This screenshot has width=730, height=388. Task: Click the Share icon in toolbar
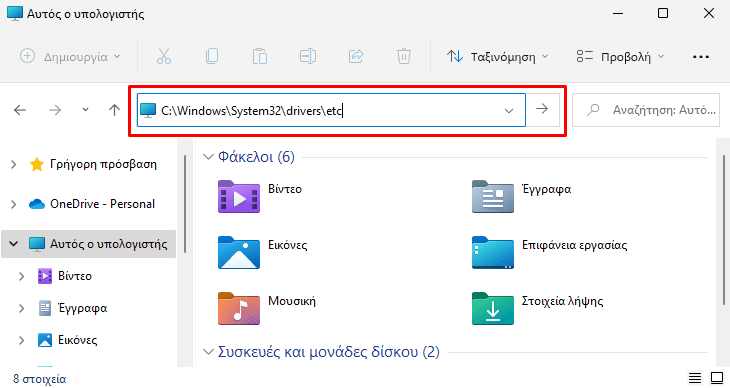[356, 56]
